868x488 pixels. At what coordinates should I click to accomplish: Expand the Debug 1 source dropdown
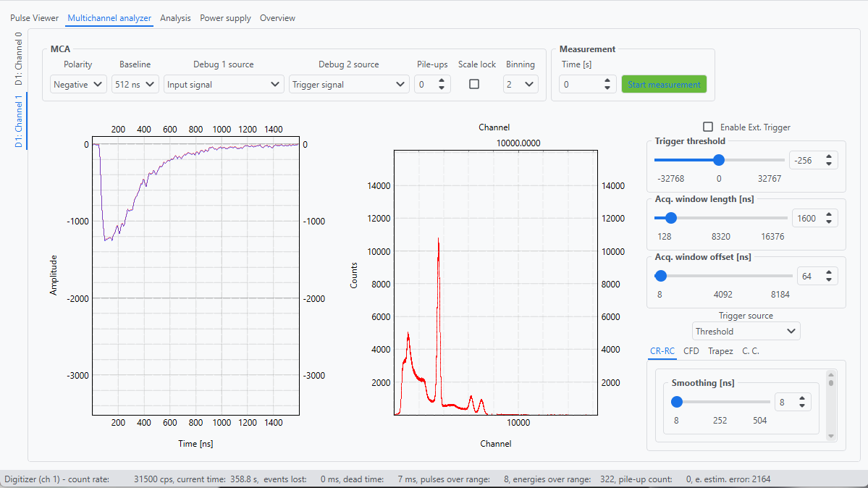tap(223, 85)
